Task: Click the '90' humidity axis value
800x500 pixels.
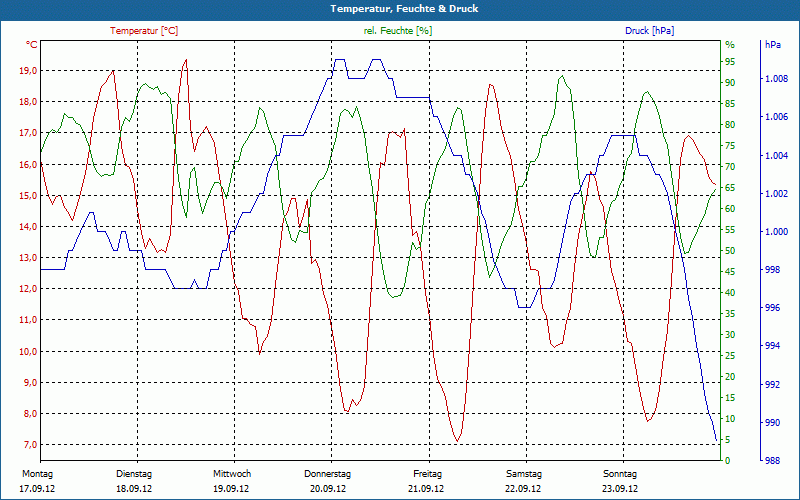Action: point(730,83)
